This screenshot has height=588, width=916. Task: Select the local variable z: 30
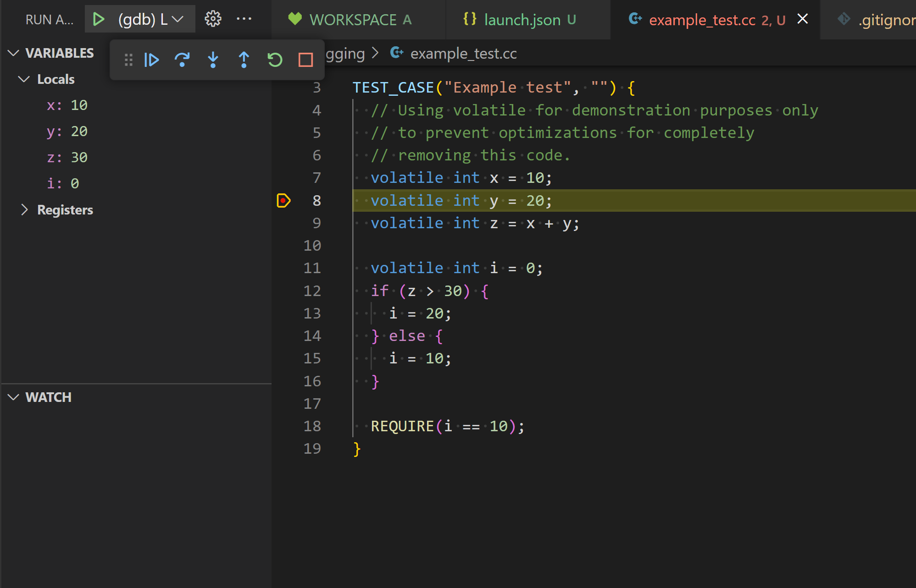pos(67,158)
